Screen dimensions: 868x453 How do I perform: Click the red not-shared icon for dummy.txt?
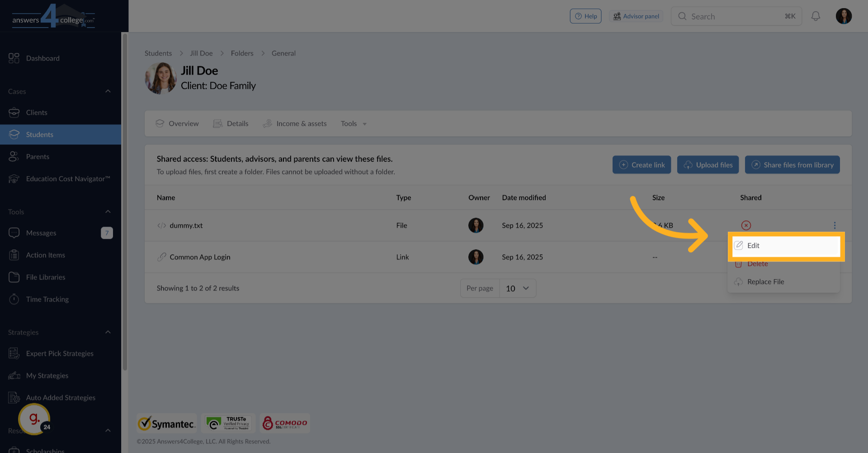(x=746, y=225)
